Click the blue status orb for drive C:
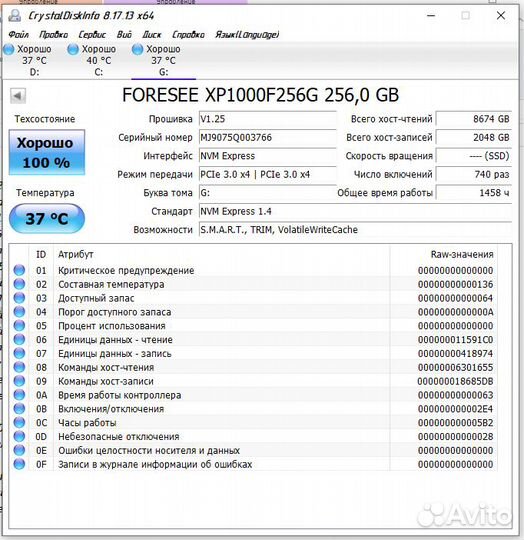 (73, 49)
